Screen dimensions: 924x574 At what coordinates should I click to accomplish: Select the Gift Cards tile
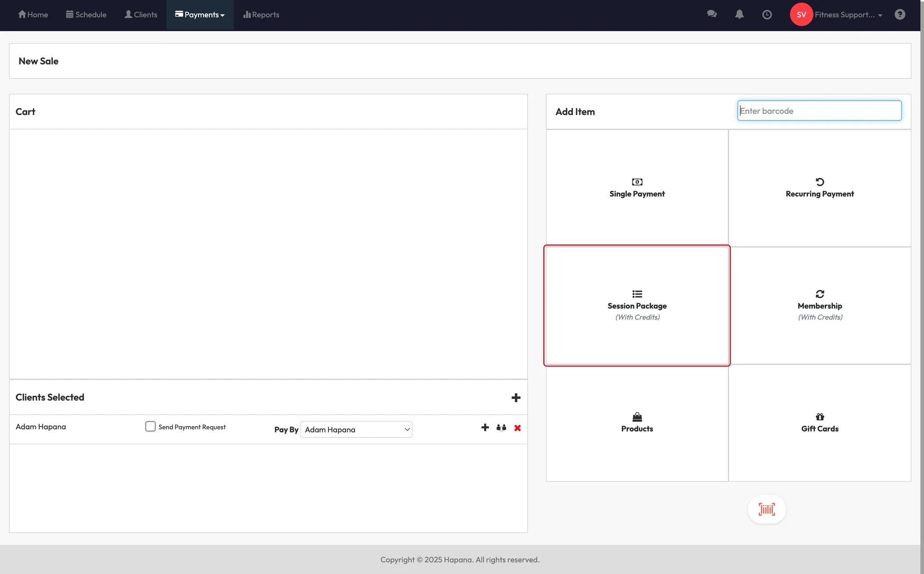[x=819, y=423]
